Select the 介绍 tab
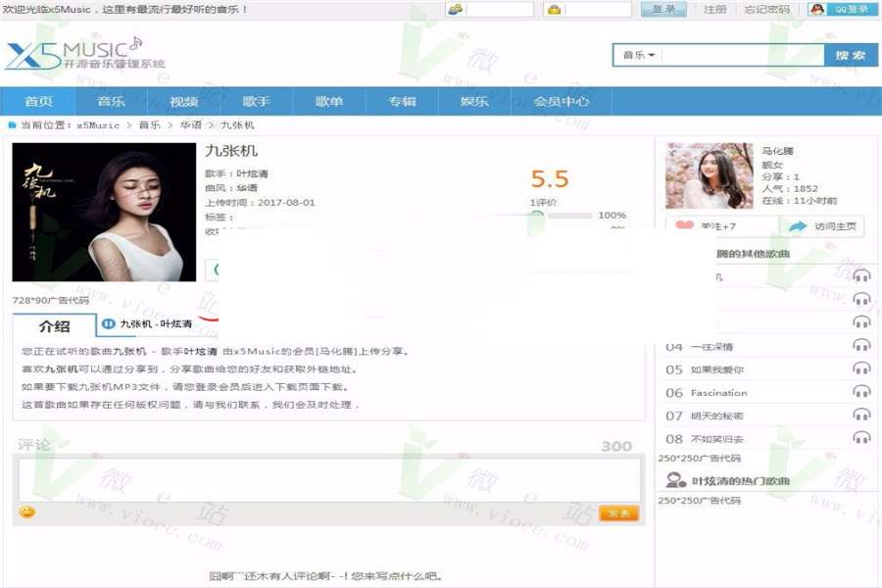This screenshot has width=882, height=588. [x=55, y=326]
